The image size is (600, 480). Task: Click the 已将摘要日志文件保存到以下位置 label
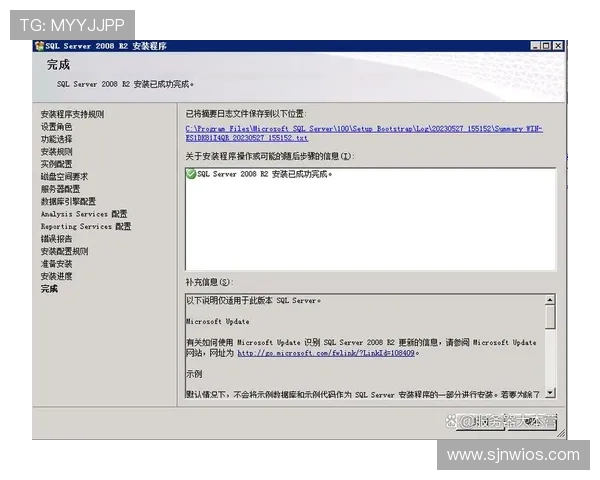[x=246, y=114]
